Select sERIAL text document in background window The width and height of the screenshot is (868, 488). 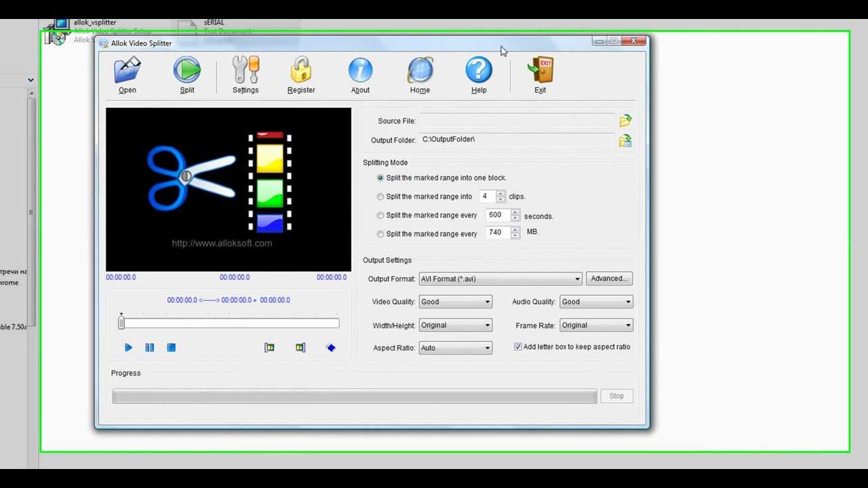(x=214, y=22)
